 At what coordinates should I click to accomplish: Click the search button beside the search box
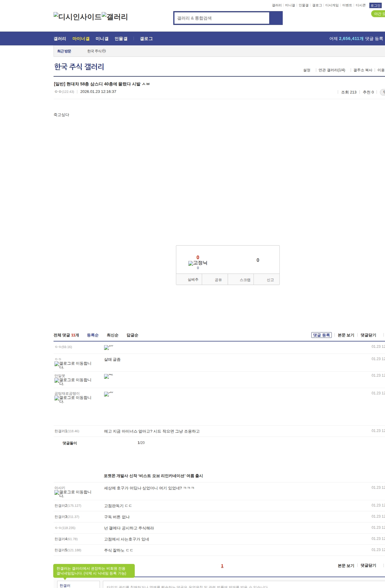[x=276, y=18]
